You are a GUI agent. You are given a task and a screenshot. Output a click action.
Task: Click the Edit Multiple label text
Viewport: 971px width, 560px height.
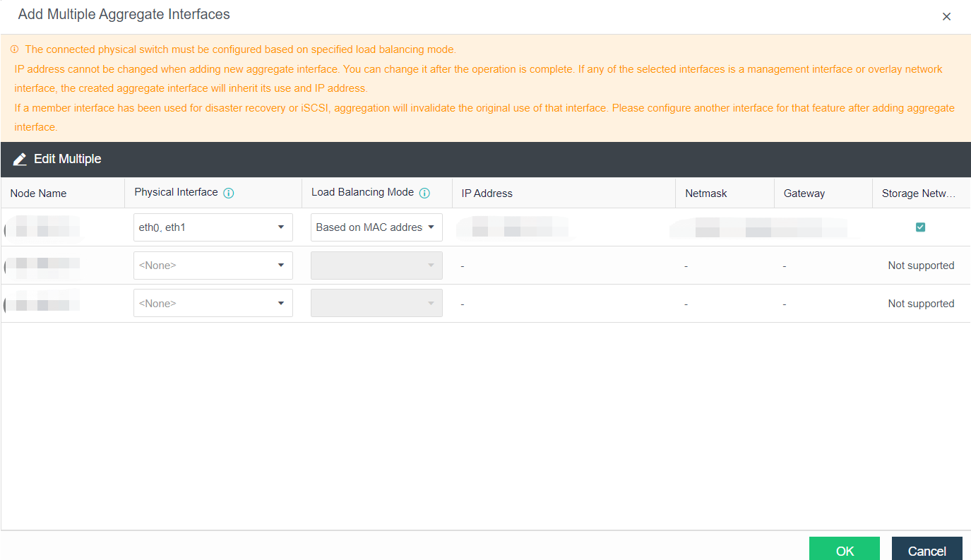click(68, 160)
